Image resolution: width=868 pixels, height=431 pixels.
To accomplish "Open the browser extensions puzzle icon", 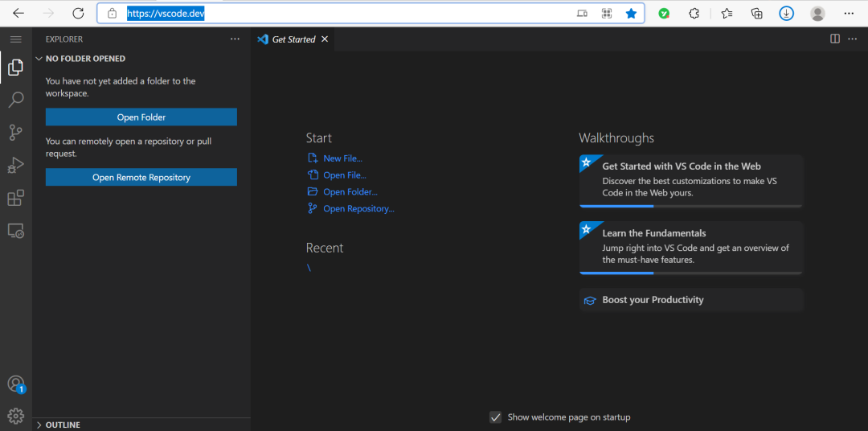I will point(694,14).
